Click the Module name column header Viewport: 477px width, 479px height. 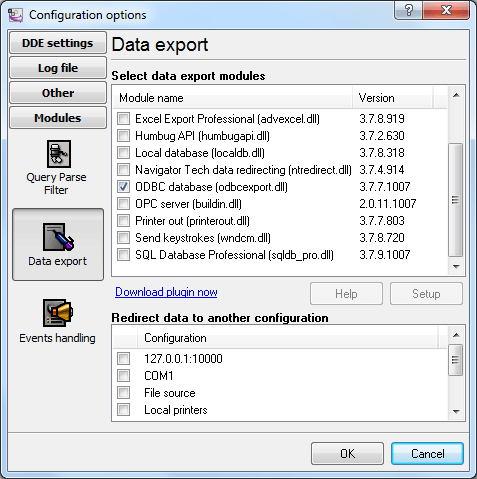click(x=233, y=98)
